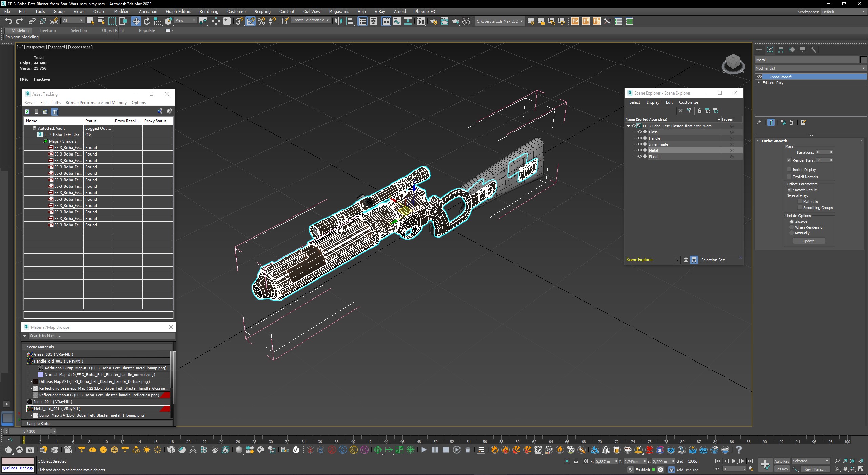Open the Create Selection Set dropdown
Image resolution: width=868 pixels, height=475 pixels.
coord(310,20)
